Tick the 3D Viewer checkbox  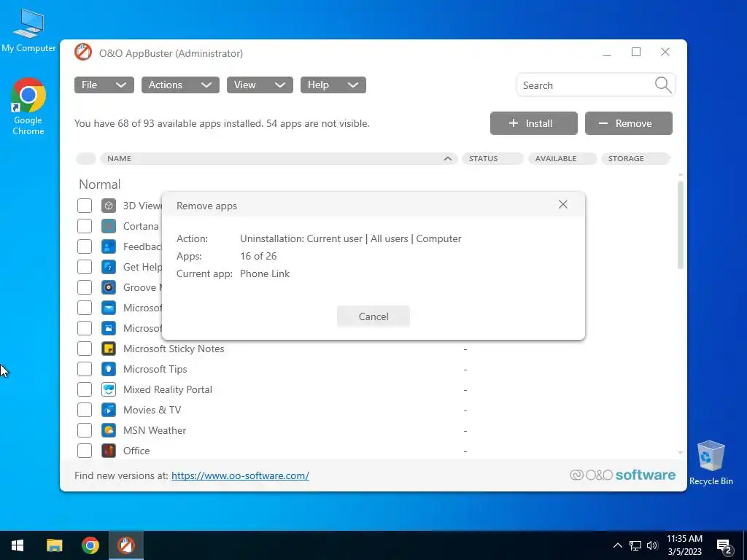(85, 206)
